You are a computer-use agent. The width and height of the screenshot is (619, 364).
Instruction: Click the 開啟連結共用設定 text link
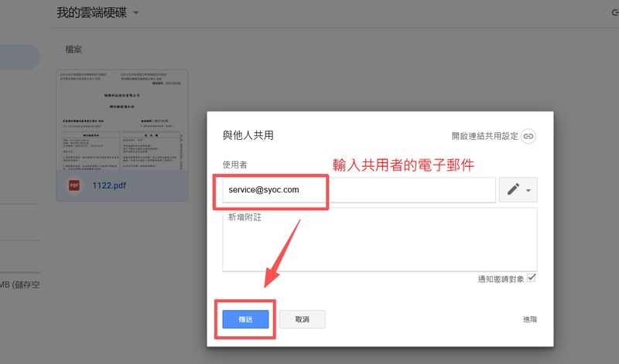(x=485, y=136)
